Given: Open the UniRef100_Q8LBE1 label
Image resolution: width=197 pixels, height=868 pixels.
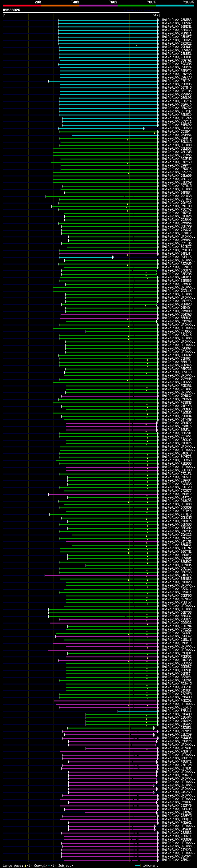Looking at the screenshot, I should tap(177, 54).
